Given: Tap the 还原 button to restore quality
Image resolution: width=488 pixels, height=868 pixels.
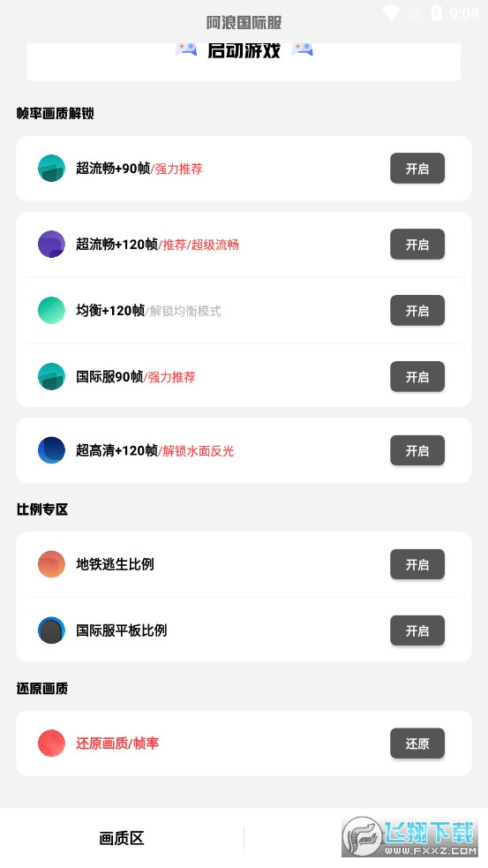Looking at the screenshot, I should point(417,743).
